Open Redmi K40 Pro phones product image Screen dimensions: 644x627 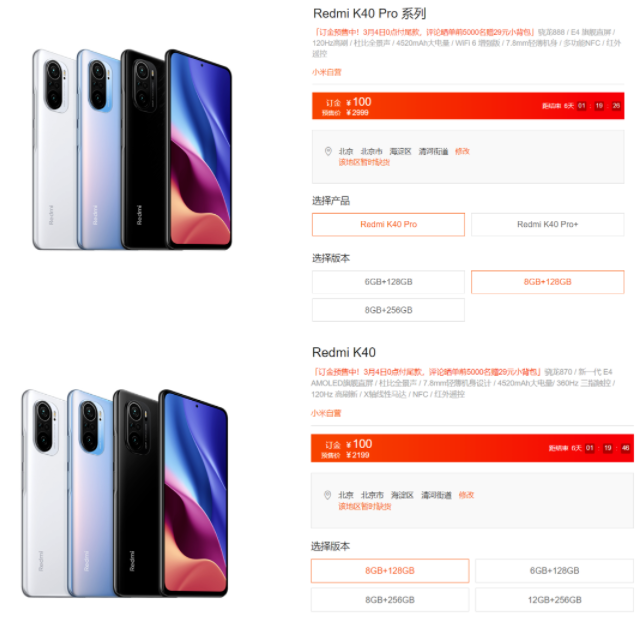[x=132, y=149]
